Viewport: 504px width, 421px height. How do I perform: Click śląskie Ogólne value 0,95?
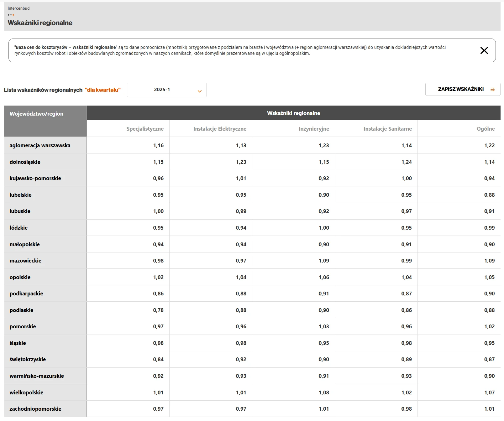[489, 343]
